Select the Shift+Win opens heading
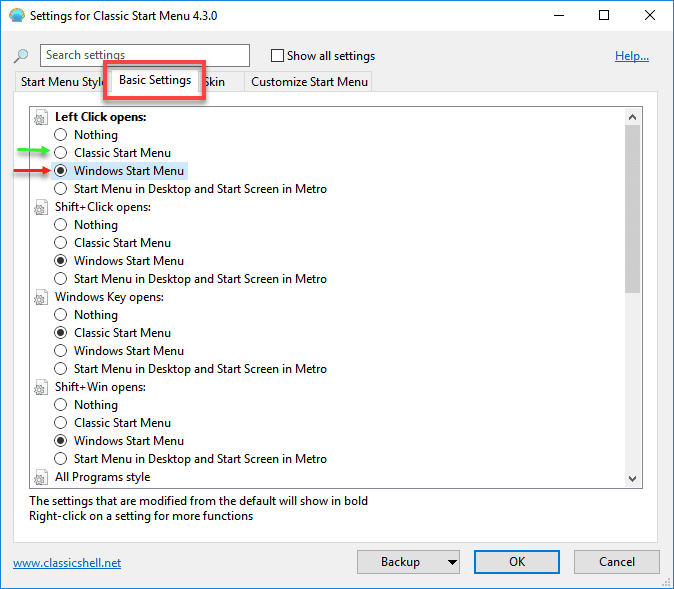 click(x=100, y=387)
